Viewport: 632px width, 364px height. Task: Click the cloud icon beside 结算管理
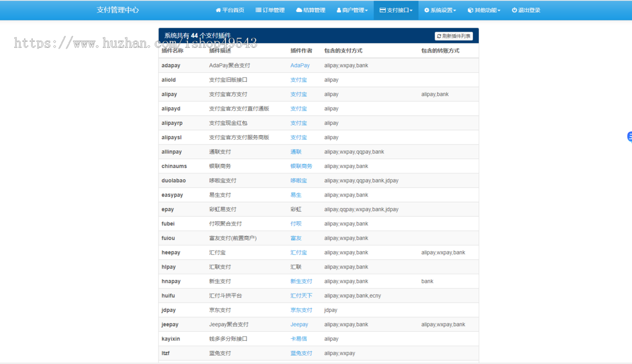299,10
